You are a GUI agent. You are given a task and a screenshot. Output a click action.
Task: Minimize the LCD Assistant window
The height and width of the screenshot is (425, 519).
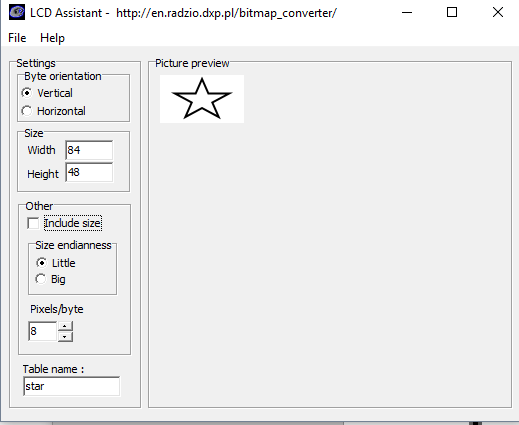tap(407, 13)
